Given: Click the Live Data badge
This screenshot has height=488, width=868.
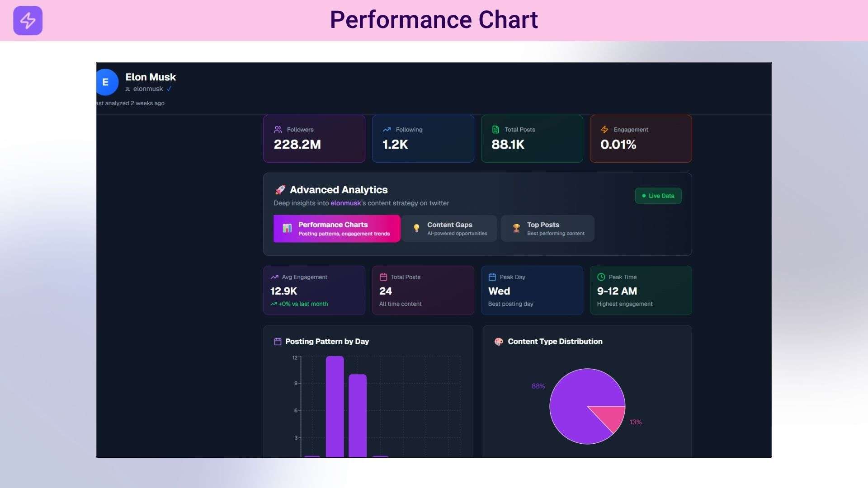Looking at the screenshot, I should pos(658,196).
